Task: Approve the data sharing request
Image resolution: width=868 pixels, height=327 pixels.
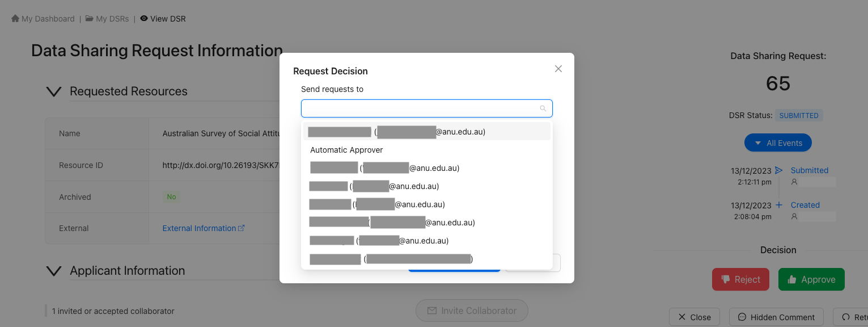Action: coord(811,279)
